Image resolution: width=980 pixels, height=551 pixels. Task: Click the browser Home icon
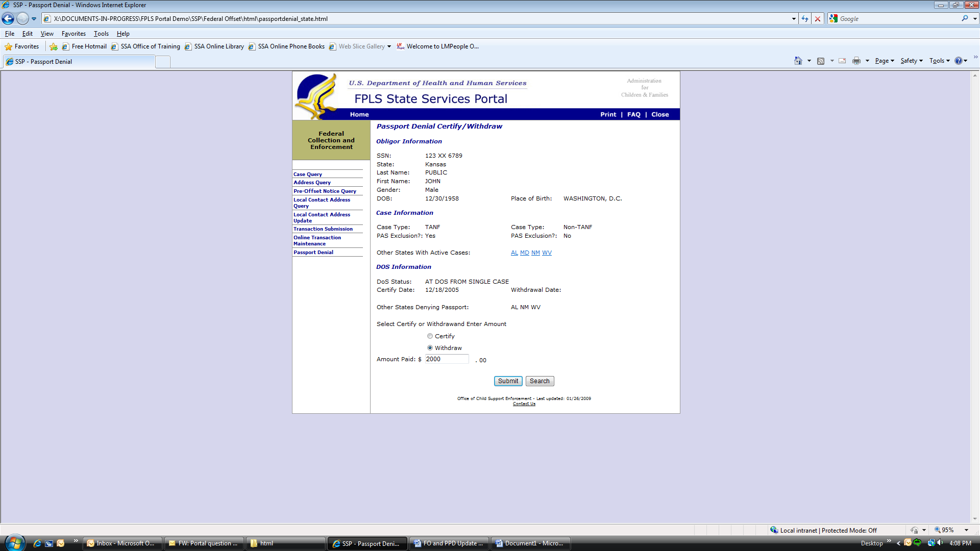click(x=798, y=61)
